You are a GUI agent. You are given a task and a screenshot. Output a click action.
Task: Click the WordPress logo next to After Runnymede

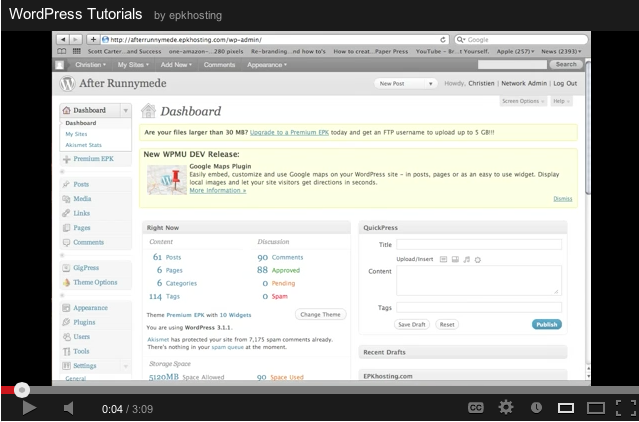tap(67, 83)
